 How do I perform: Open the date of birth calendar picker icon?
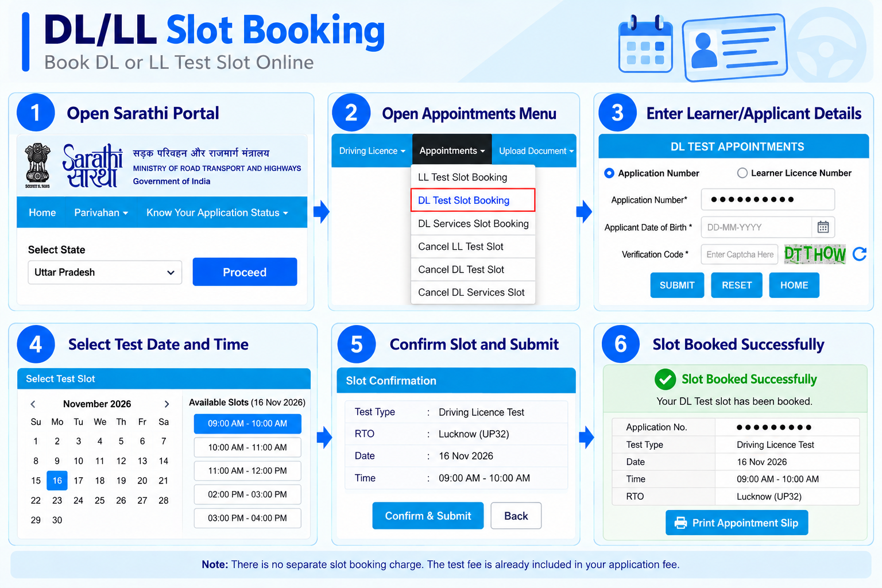pyautogui.click(x=823, y=227)
